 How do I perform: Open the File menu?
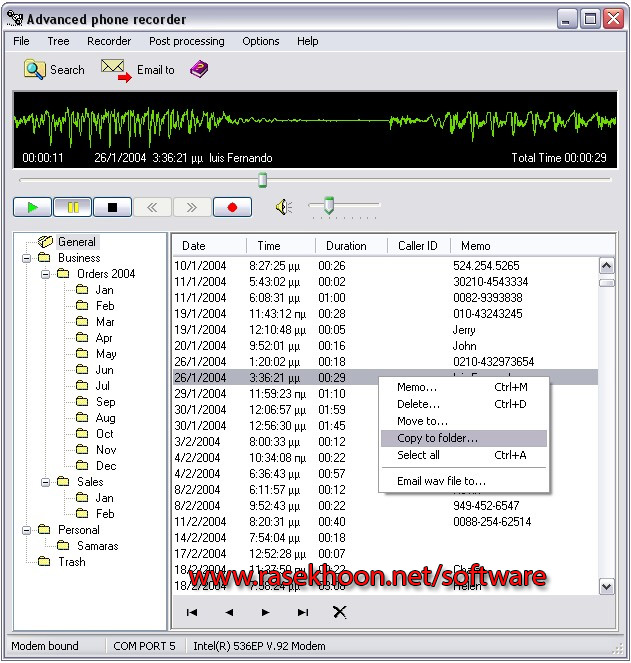point(21,41)
